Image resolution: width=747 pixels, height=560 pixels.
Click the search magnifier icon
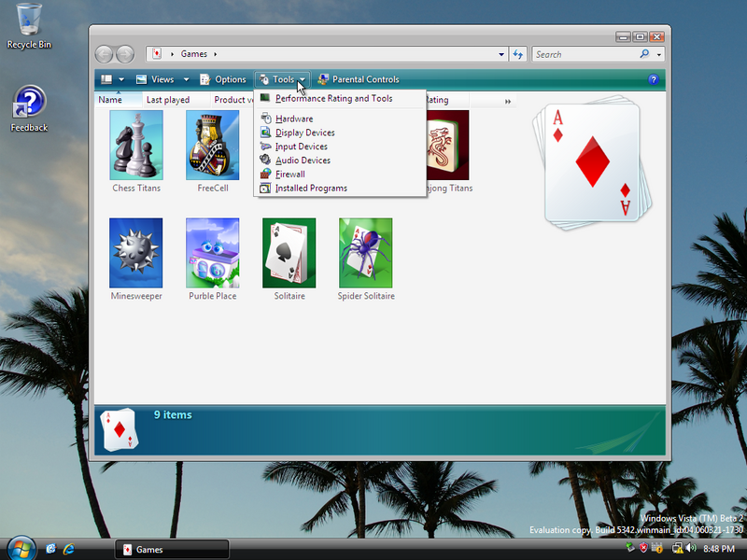(x=644, y=54)
